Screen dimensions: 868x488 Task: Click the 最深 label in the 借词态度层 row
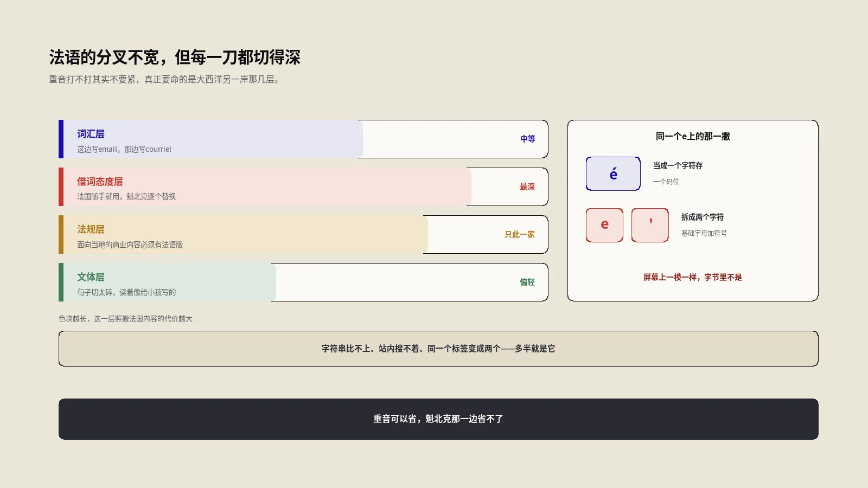(527, 187)
